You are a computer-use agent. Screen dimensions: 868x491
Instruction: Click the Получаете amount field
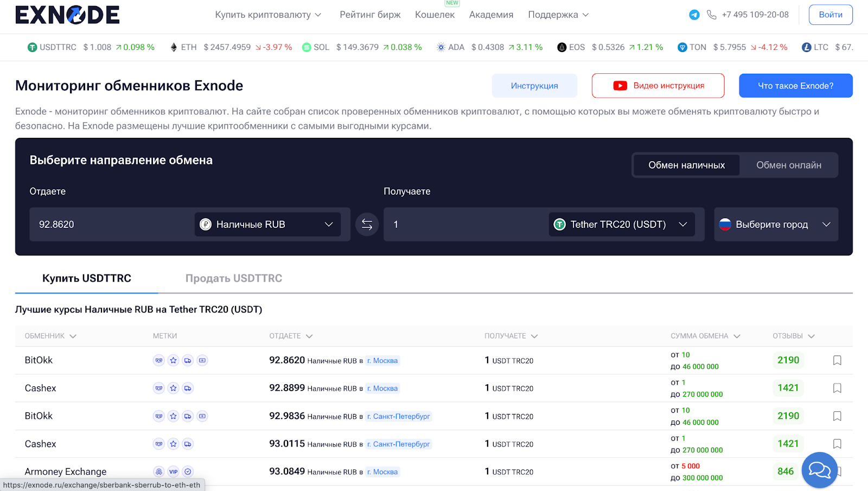(465, 224)
